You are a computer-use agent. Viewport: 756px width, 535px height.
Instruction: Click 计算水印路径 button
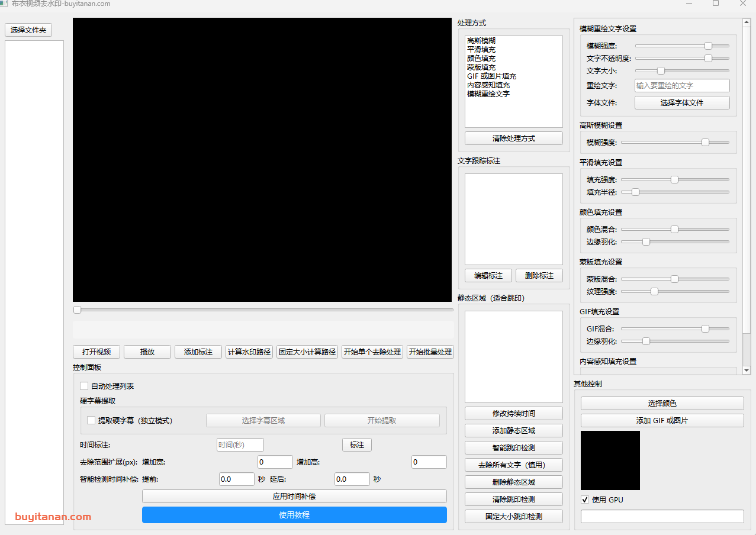(x=249, y=352)
